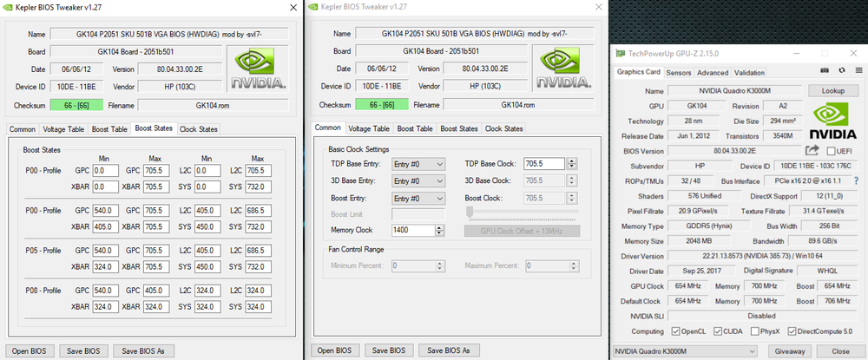Click the GPU-Z refresh icon
Viewport: 868px width, 360px height.
tap(840, 72)
